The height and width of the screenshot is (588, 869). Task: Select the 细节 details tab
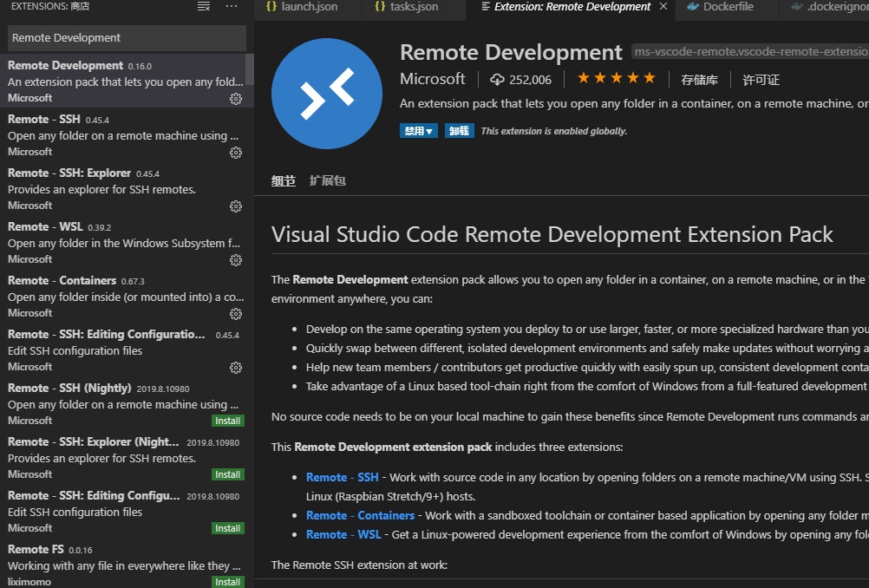click(x=284, y=180)
